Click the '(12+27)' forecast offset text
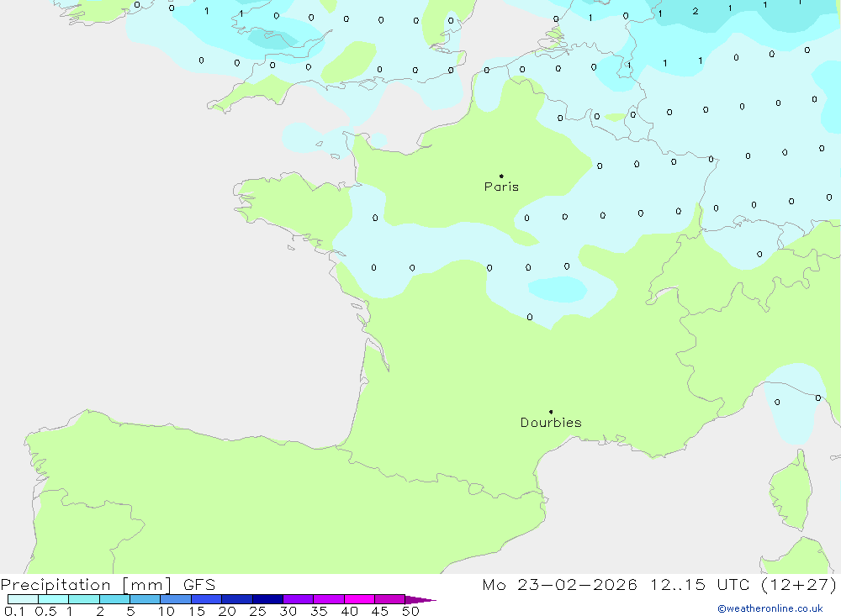Viewport: 841px width, 616px height. [799, 585]
